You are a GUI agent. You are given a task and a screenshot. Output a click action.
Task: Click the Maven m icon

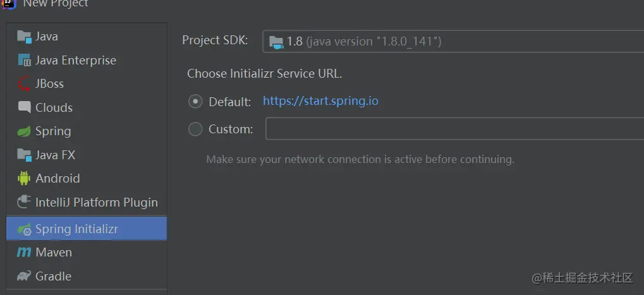tap(24, 253)
